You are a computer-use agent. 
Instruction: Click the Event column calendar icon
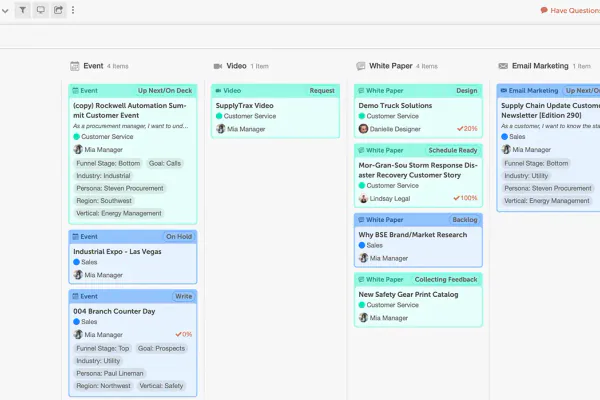[75, 66]
